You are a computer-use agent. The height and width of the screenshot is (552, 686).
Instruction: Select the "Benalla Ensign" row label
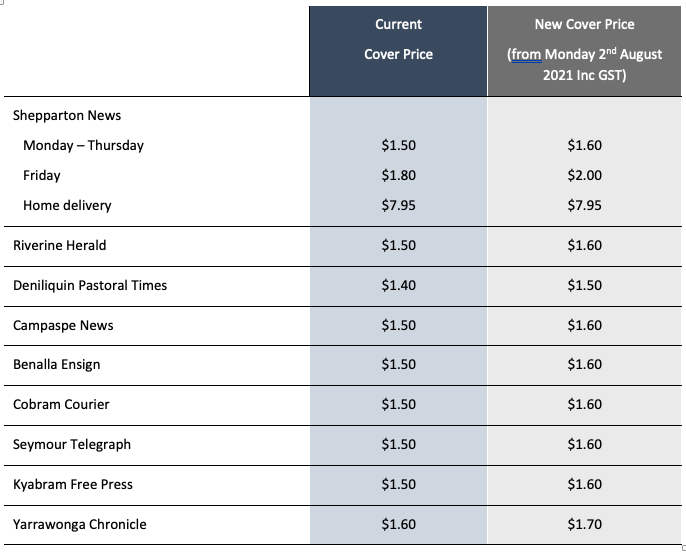56,365
